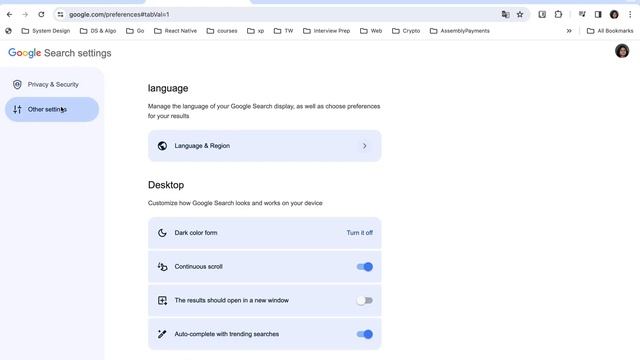Reload the page with the refresh icon
Viewport: 640px width, 360px height.
pos(41,14)
